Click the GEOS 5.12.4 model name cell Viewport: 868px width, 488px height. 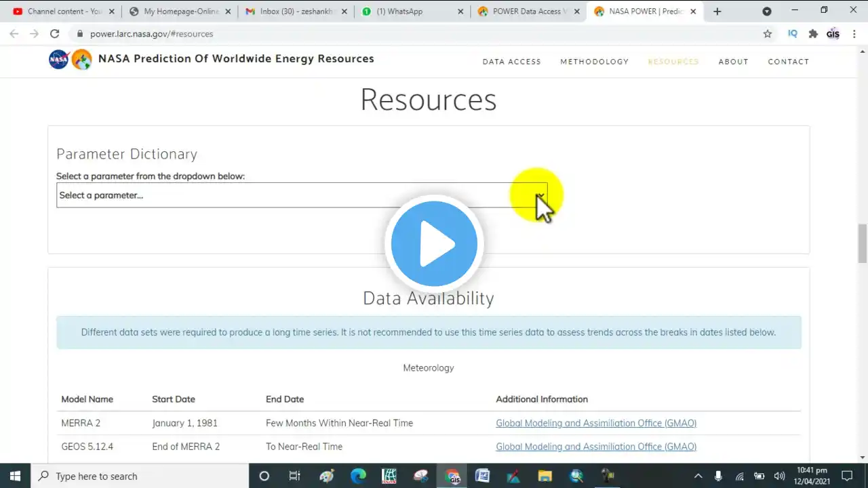pyautogui.click(x=87, y=447)
